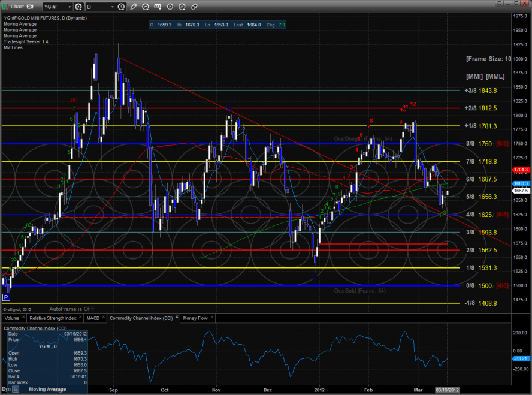Open the YG #F symbol dropdown

(x=69, y=7)
